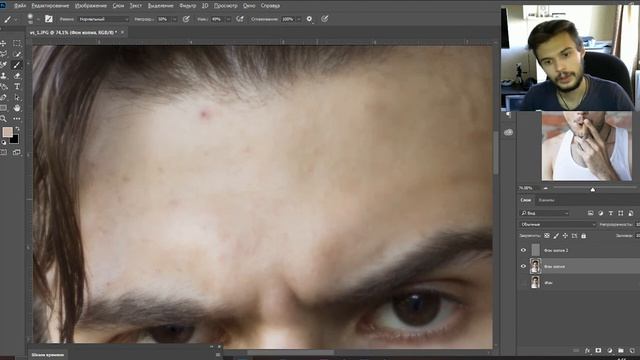Switch to the 'Каналы' tab

tap(546, 200)
